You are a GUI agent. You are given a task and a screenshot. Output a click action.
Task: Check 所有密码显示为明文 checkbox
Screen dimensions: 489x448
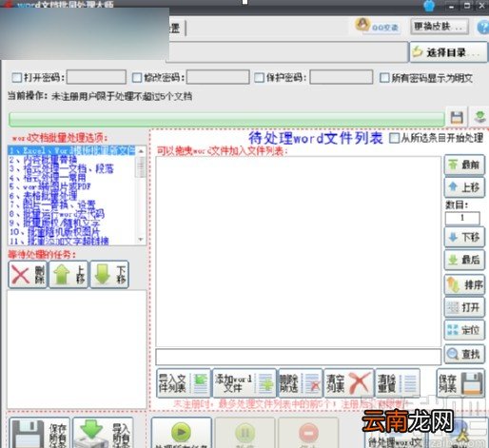[x=384, y=78]
